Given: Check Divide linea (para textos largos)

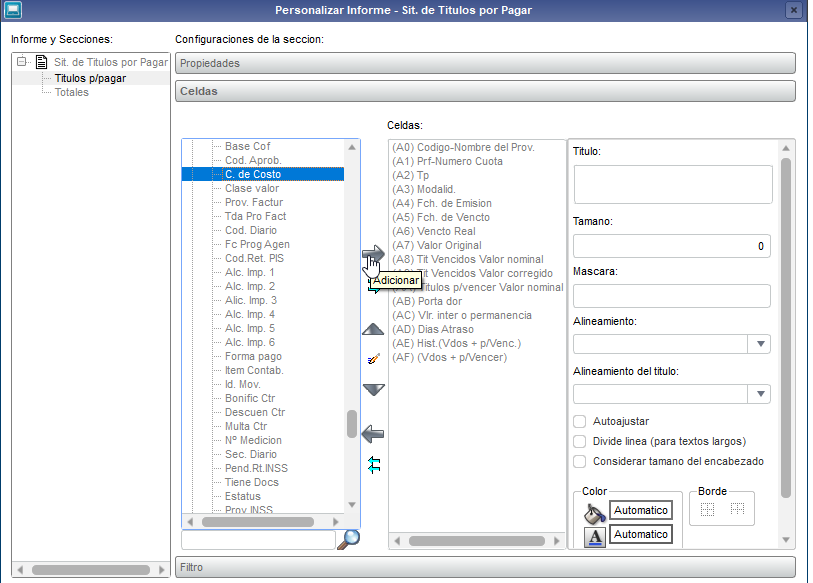Looking at the screenshot, I should 580,441.
